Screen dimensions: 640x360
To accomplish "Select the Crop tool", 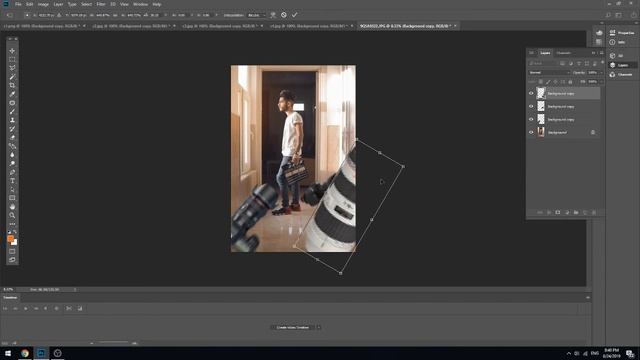I will pyautogui.click(x=12, y=85).
